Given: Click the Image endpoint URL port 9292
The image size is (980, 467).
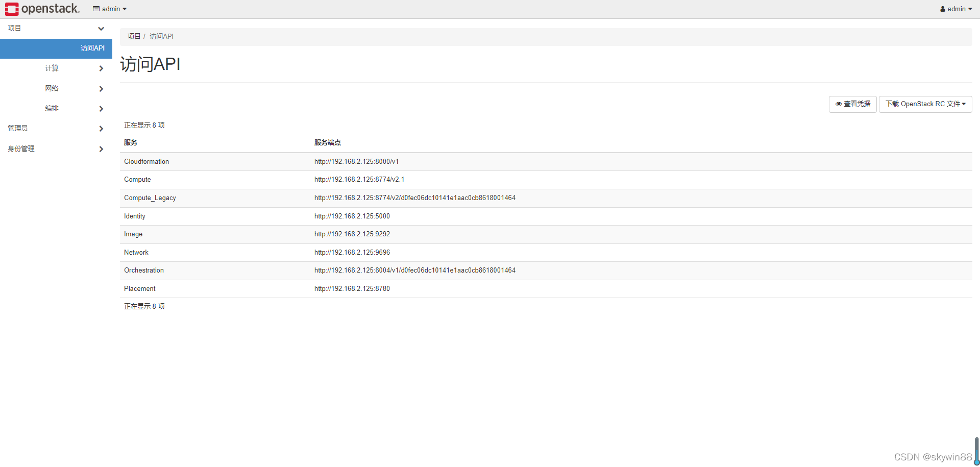Looking at the screenshot, I should (352, 234).
